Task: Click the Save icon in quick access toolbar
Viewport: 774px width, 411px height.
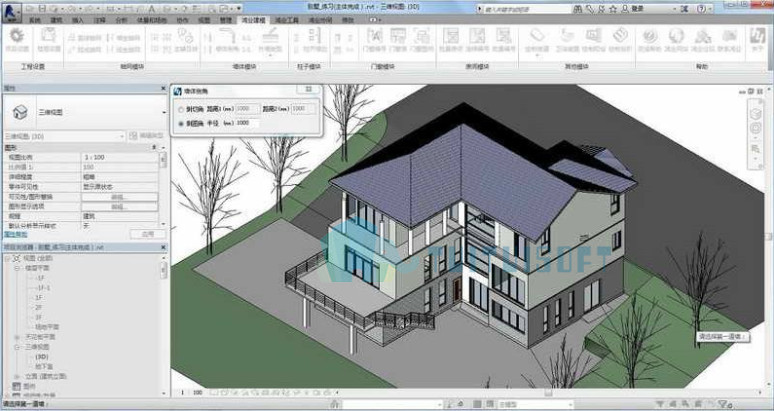Action: 42,9
